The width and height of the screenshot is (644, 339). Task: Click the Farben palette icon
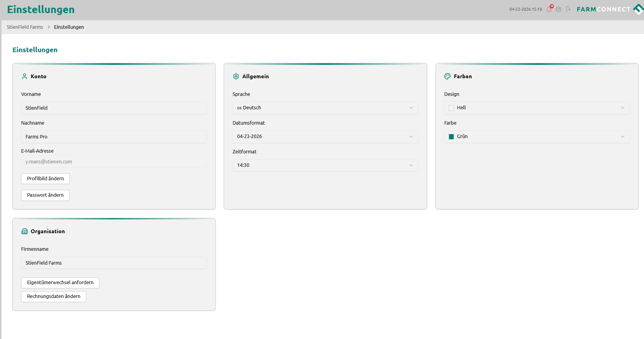click(447, 76)
